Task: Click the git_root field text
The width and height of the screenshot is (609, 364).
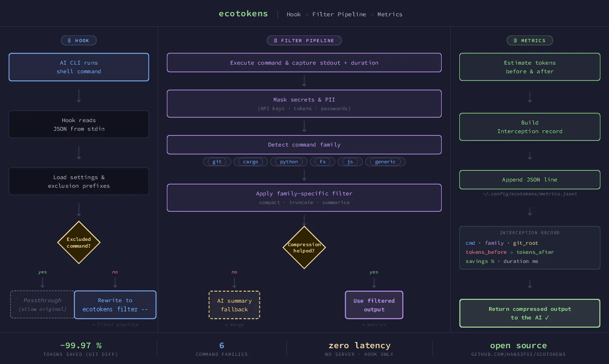Action: [526, 243]
